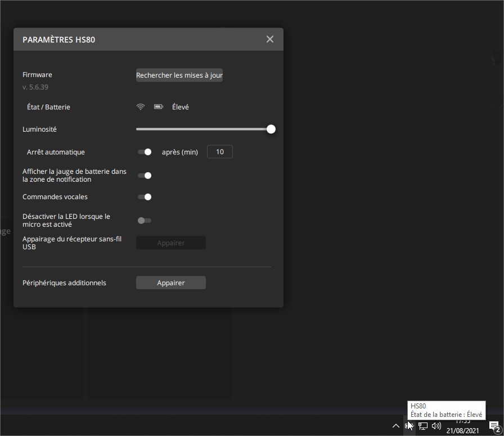
Task: Toggle the Arrêt automatique switch
Action: [145, 152]
